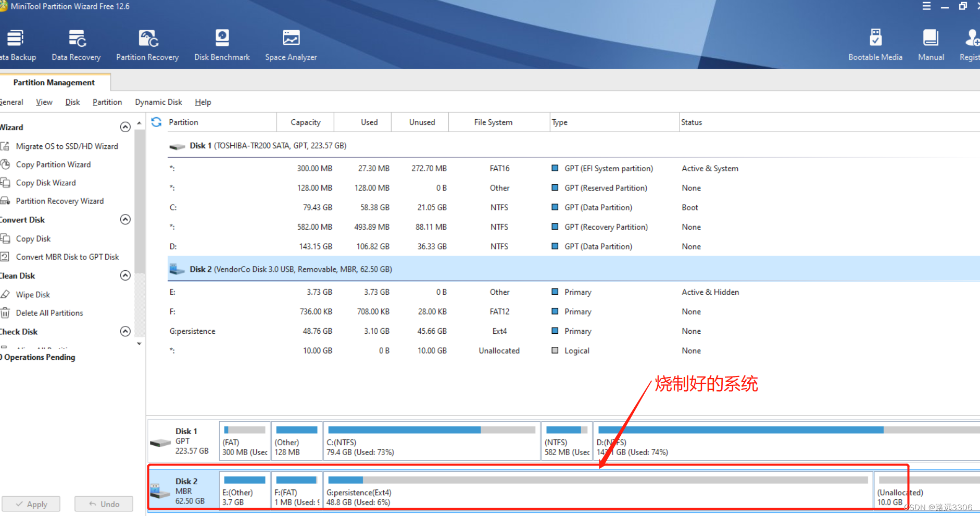Image resolution: width=980 pixels, height=516 pixels.
Task: Collapse the Wizard section
Action: click(125, 127)
